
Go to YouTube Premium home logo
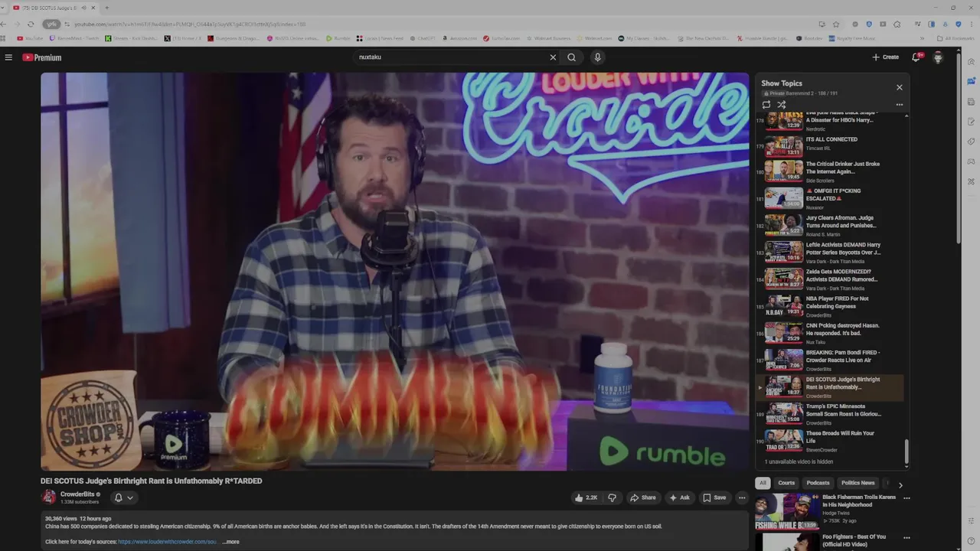(41, 57)
